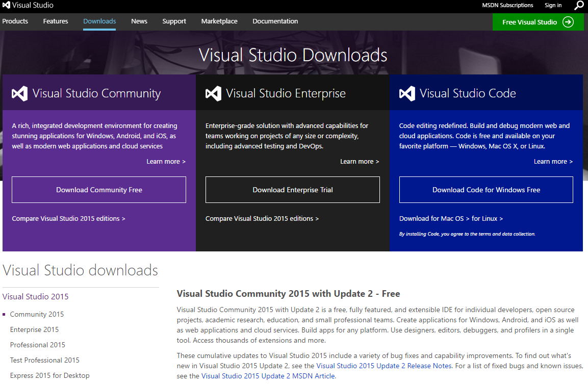Click the Free Visual Studio button

coord(538,22)
